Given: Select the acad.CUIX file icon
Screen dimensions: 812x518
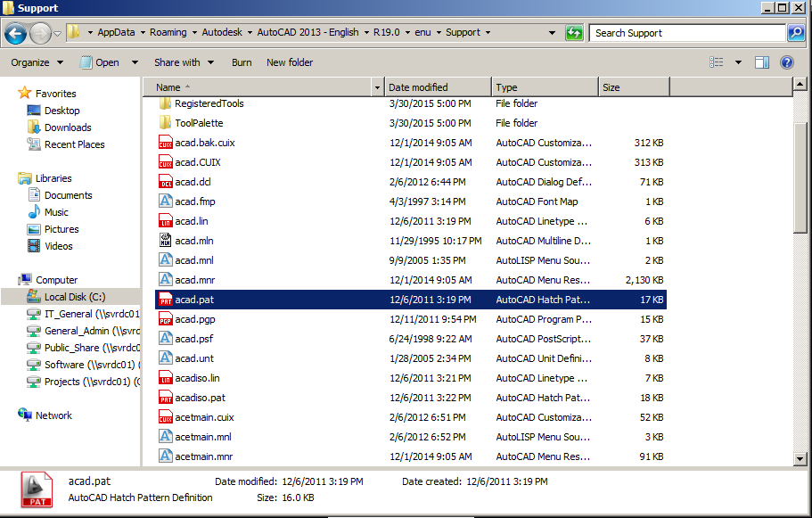Looking at the screenshot, I should [165, 162].
